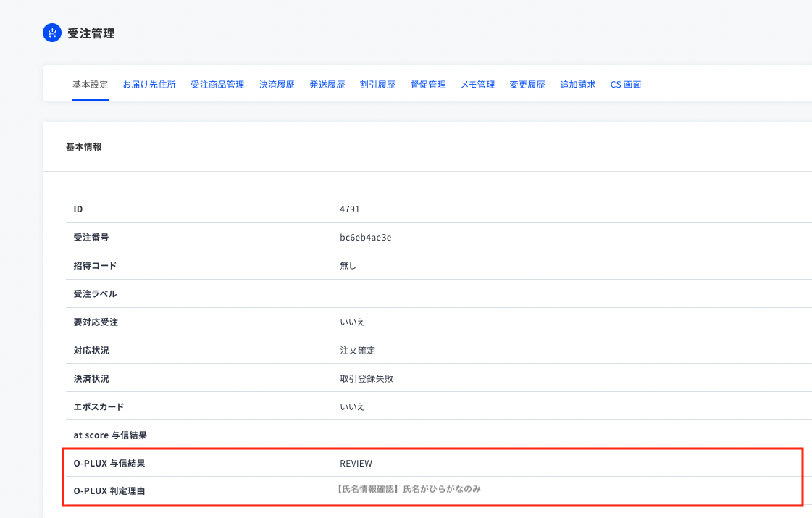Select the ID value 4791
812x518 pixels.
(x=350, y=209)
